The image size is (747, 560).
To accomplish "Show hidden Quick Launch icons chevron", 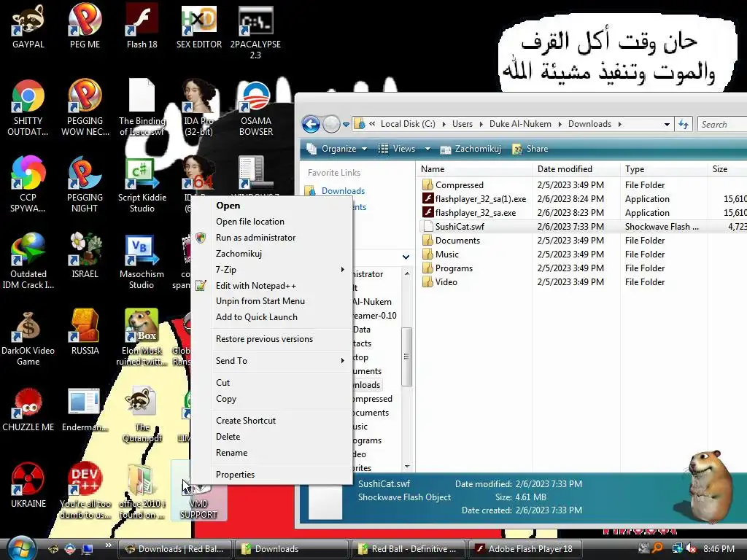I will [x=108, y=545].
